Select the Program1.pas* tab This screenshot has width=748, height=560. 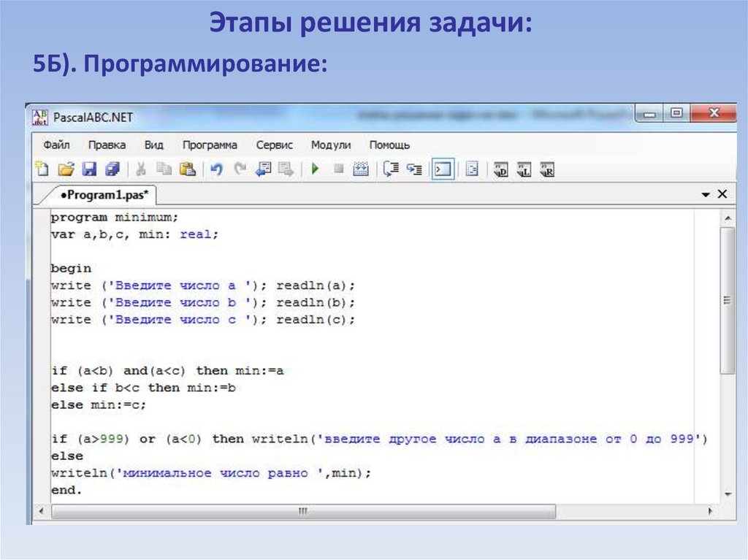pos(104,195)
